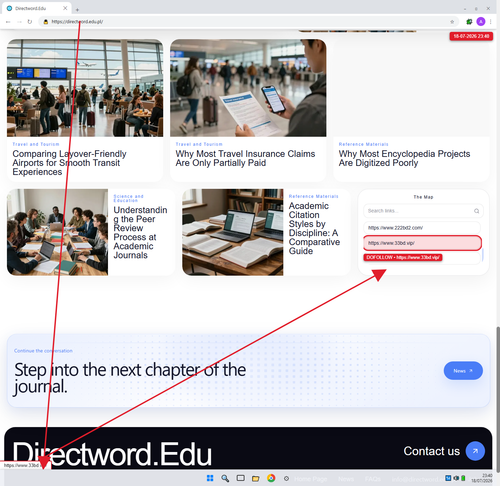Click the Contact us text
Viewport: 500px width, 486px height.
point(432,451)
